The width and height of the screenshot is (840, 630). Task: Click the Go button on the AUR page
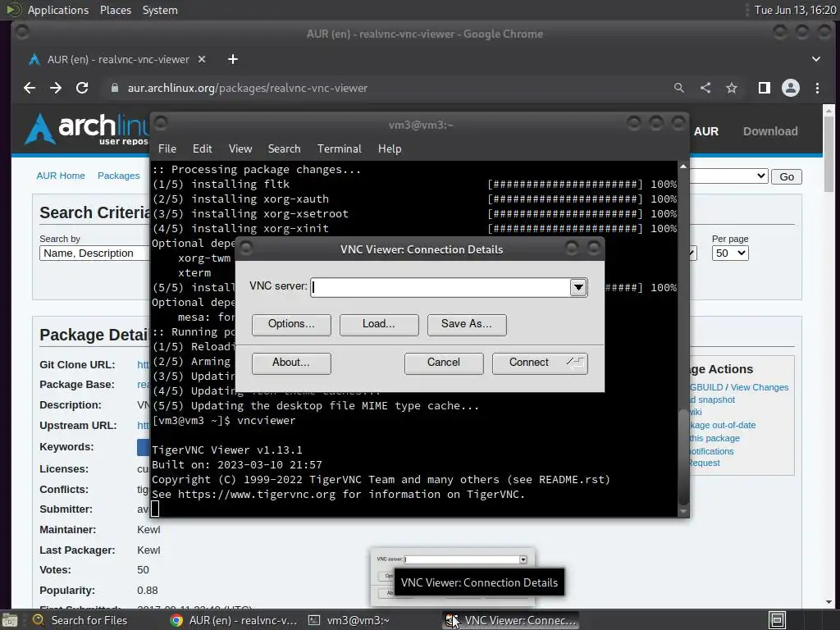[787, 177]
